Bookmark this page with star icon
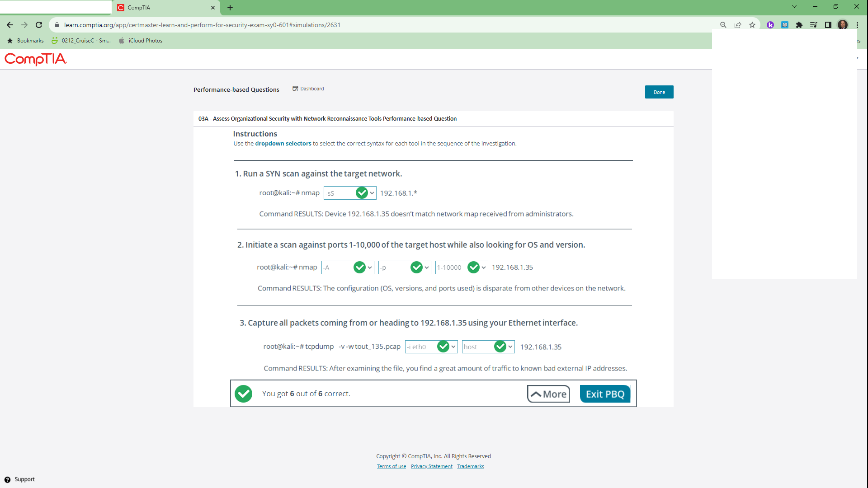The image size is (868, 488). [x=752, y=25]
